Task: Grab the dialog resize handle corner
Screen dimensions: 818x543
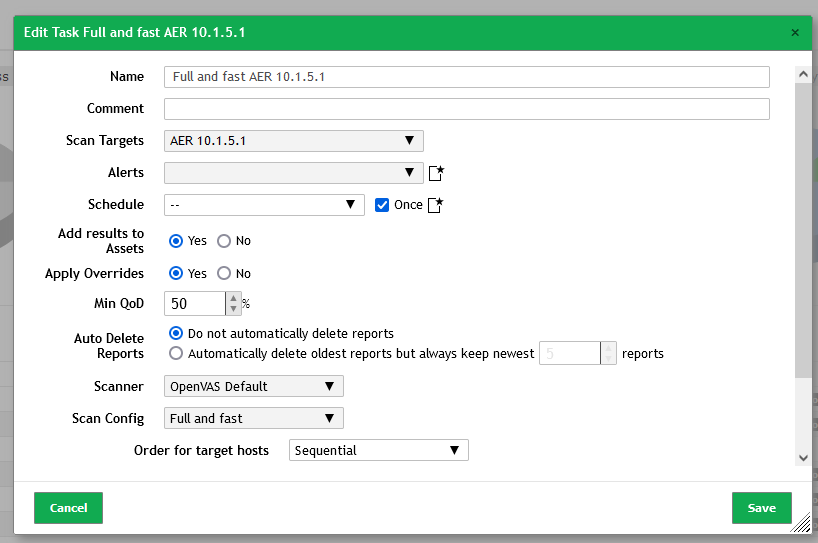Action: [x=800, y=524]
